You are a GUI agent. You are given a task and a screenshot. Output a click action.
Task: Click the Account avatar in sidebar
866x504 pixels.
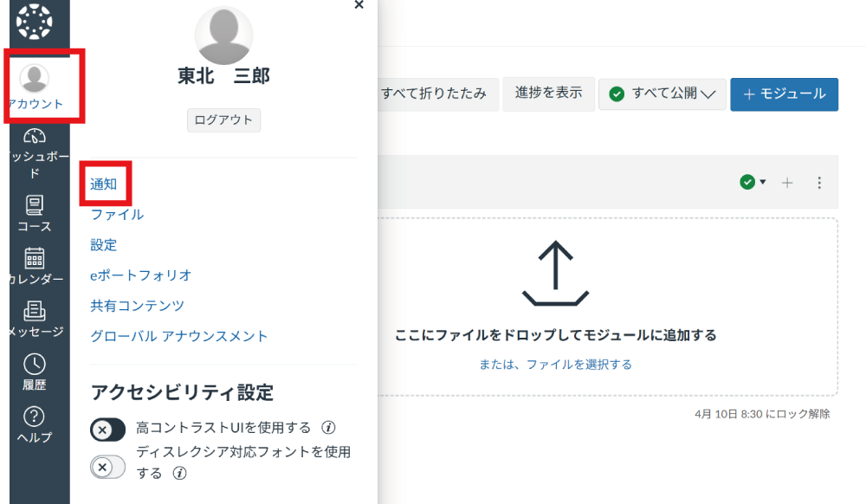(x=35, y=79)
